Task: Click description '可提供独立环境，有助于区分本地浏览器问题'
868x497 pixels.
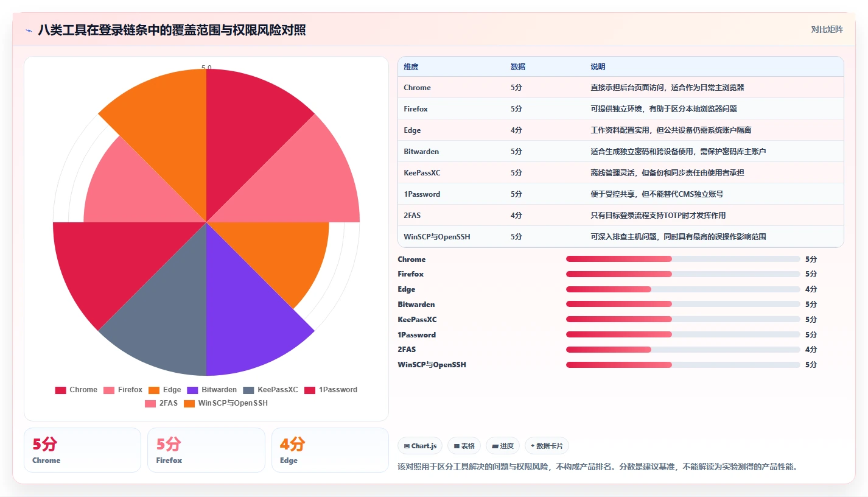Action: click(x=663, y=109)
